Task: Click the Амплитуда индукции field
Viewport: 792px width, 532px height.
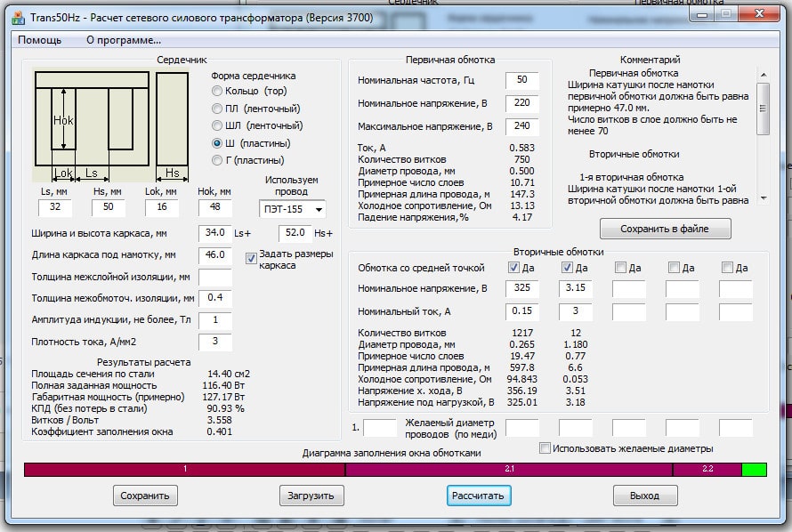Action: pyautogui.click(x=215, y=320)
